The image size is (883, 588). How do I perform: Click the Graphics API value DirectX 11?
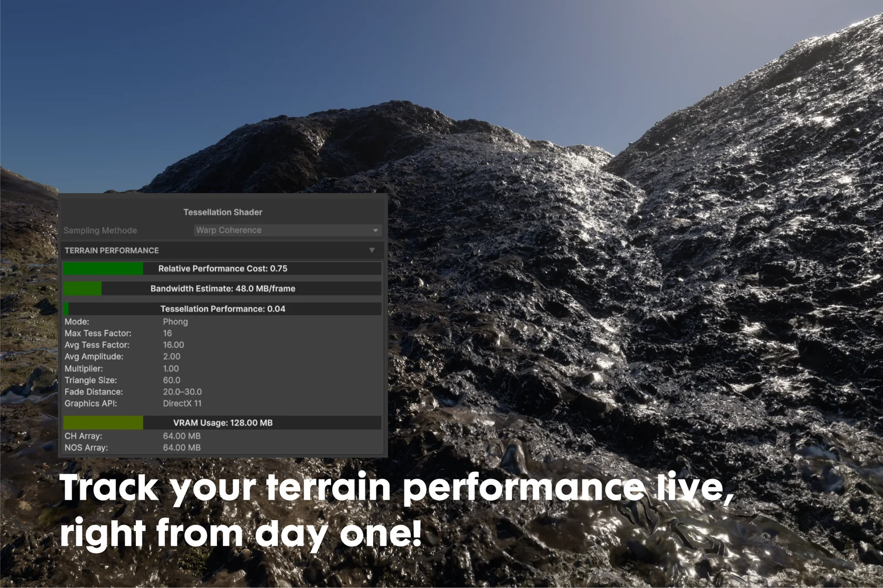pyautogui.click(x=182, y=403)
